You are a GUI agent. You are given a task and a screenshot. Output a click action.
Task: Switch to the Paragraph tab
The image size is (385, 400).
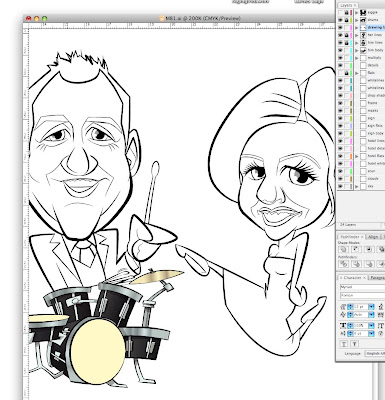pos(378,278)
